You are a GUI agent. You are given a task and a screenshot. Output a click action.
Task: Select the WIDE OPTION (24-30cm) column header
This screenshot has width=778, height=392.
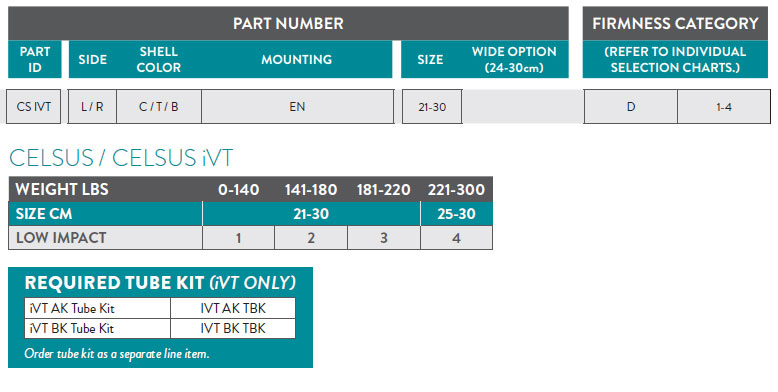514,60
